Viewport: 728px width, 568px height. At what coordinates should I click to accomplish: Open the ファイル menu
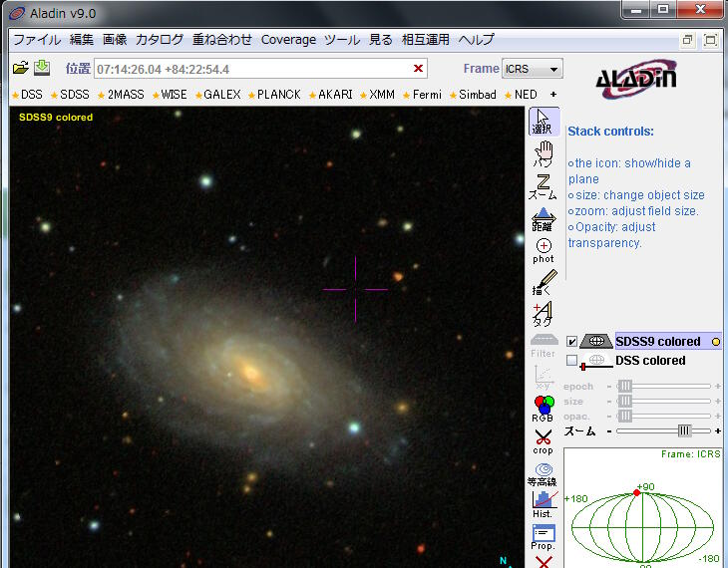pos(37,40)
